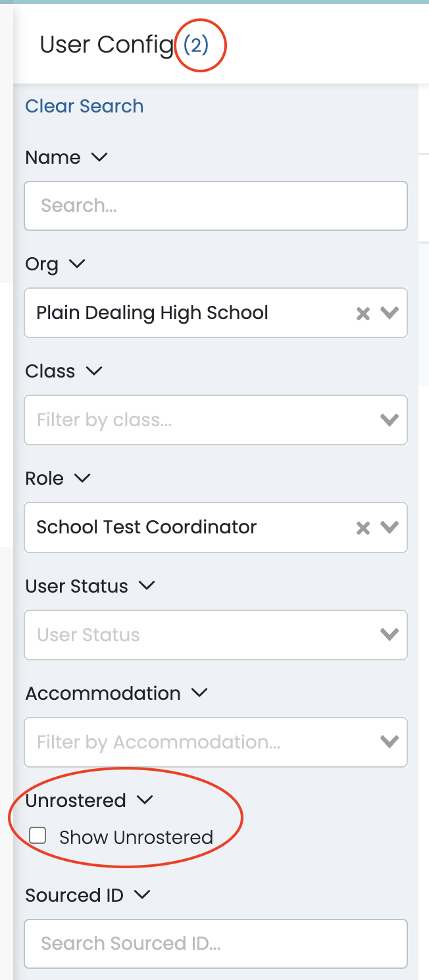Screen dimensions: 429x980
Task: Collapse the User Status filter section
Action: [147, 586]
